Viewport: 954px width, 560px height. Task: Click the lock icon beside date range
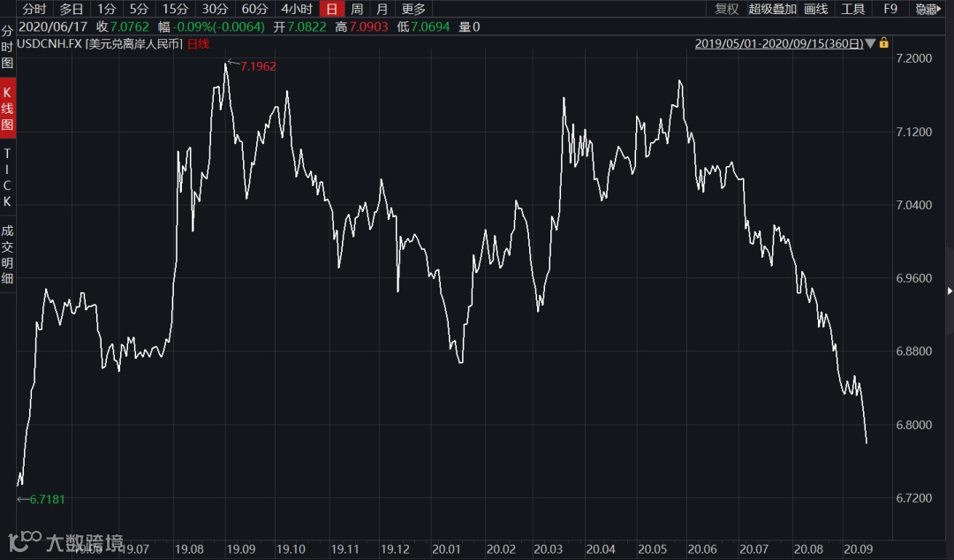tap(883, 43)
